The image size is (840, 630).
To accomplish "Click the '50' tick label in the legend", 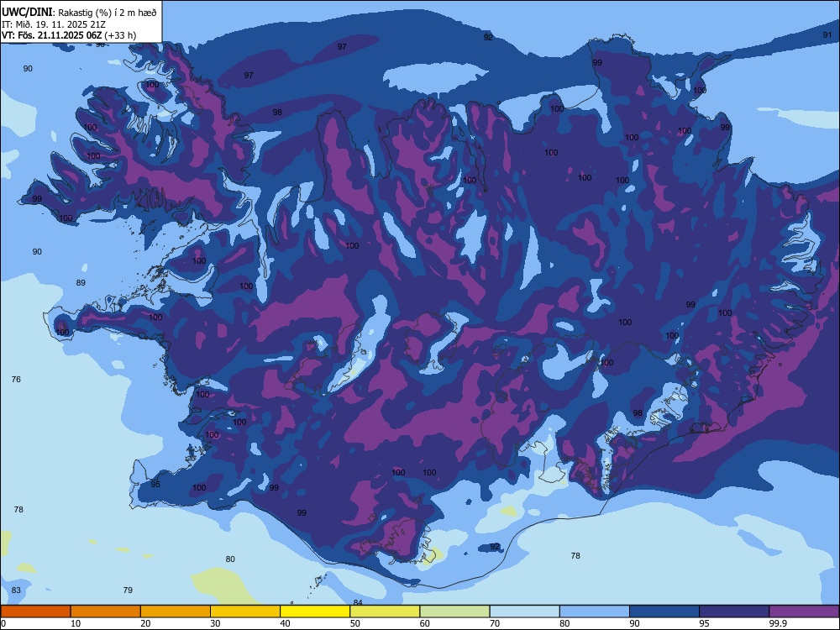I will tap(355, 623).
